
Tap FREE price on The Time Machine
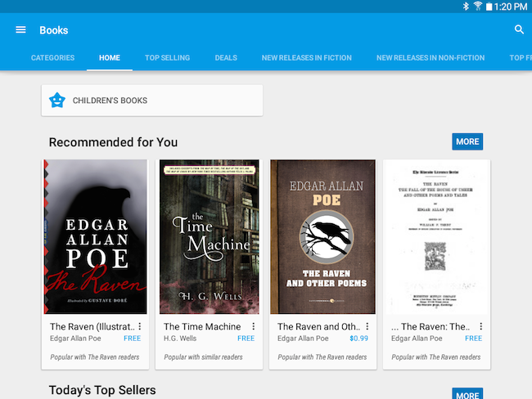[246, 338]
